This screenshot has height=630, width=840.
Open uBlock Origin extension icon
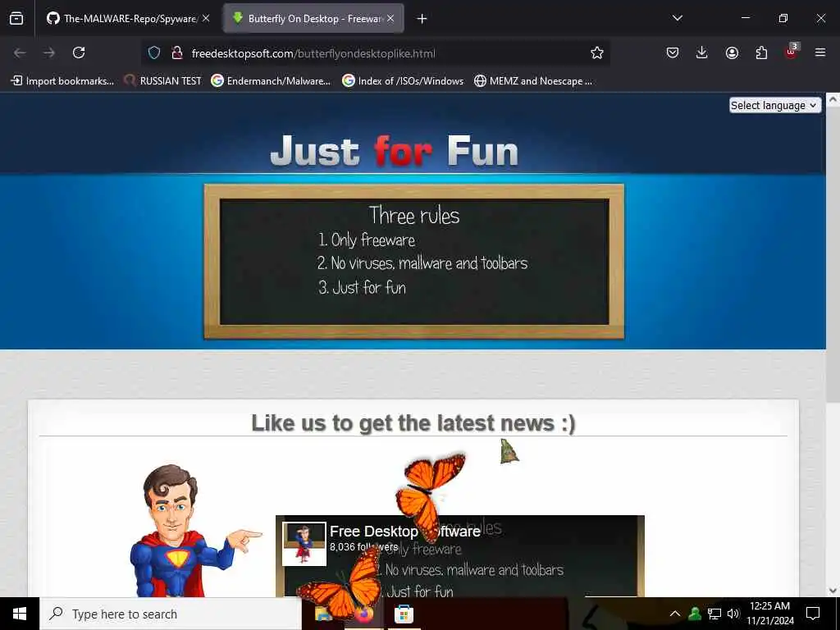click(x=792, y=52)
